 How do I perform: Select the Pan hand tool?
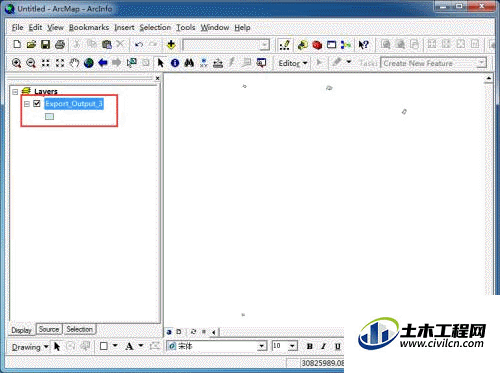[x=74, y=63]
